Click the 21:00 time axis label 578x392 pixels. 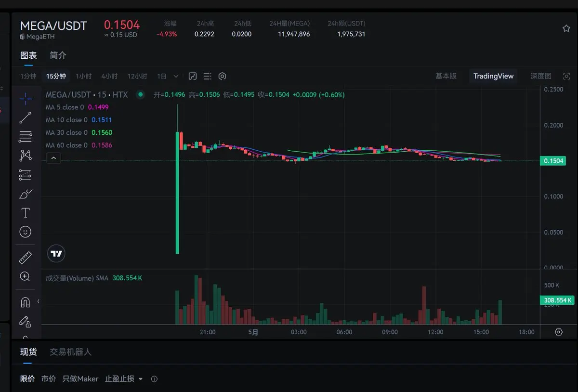click(x=208, y=332)
